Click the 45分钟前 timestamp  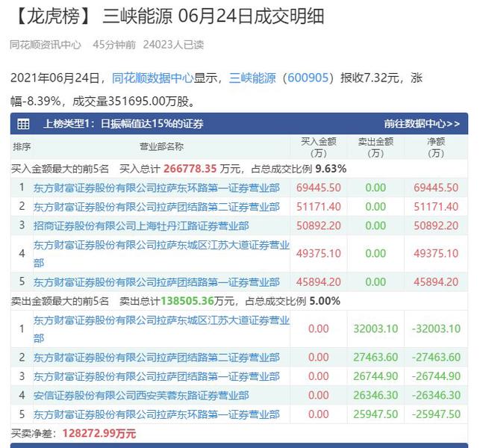[x=114, y=45]
